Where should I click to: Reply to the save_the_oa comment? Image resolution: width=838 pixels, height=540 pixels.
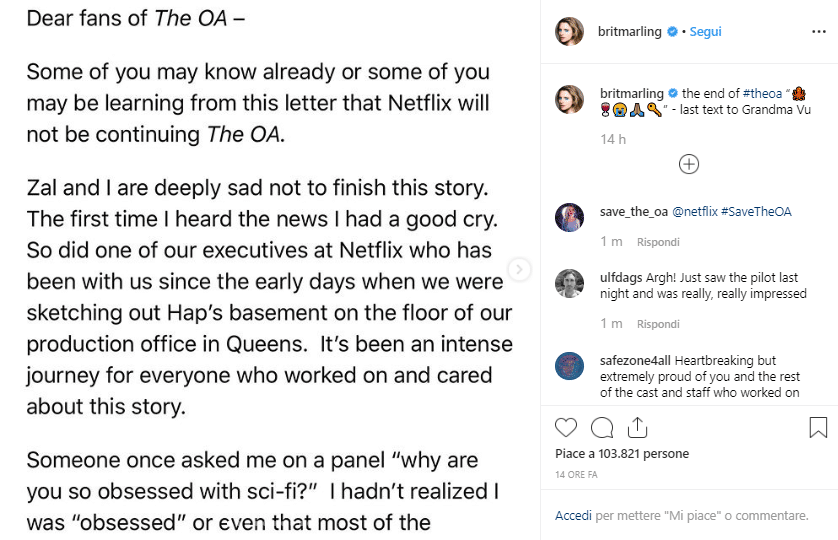click(x=658, y=242)
